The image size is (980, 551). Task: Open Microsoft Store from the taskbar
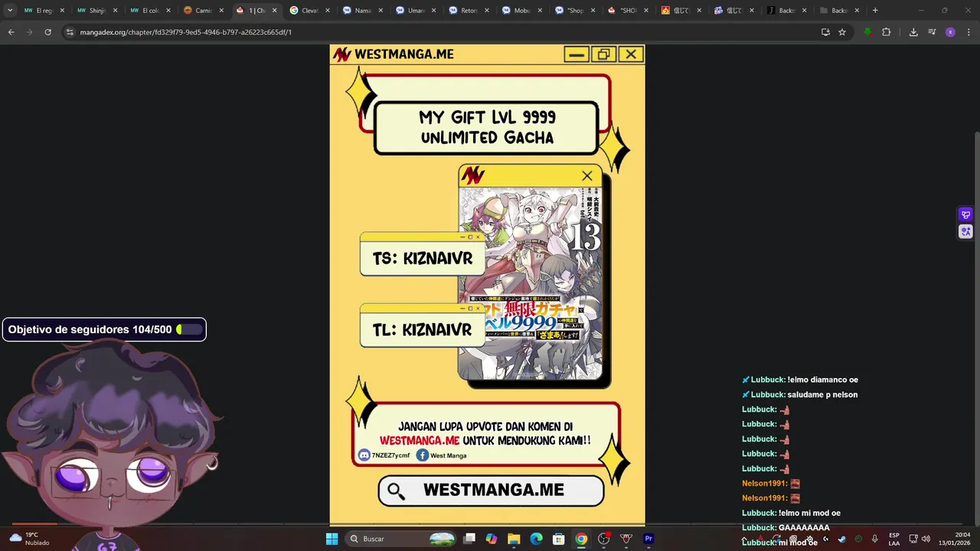coord(559,539)
